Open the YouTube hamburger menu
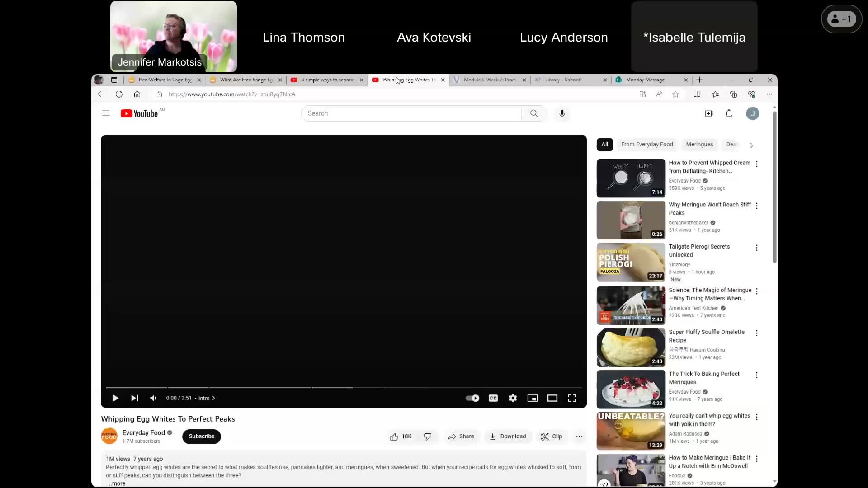The width and height of the screenshot is (868, 488). click(106, 113)
